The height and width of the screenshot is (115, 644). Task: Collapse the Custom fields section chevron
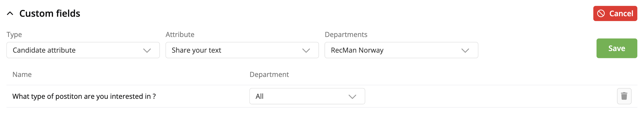pos(10,13)
